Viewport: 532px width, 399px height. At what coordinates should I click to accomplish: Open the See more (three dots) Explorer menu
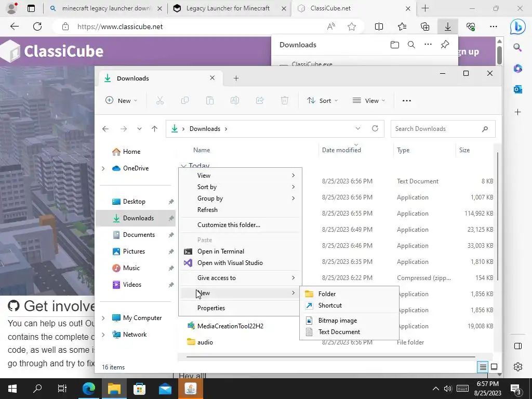click(406, 101)
